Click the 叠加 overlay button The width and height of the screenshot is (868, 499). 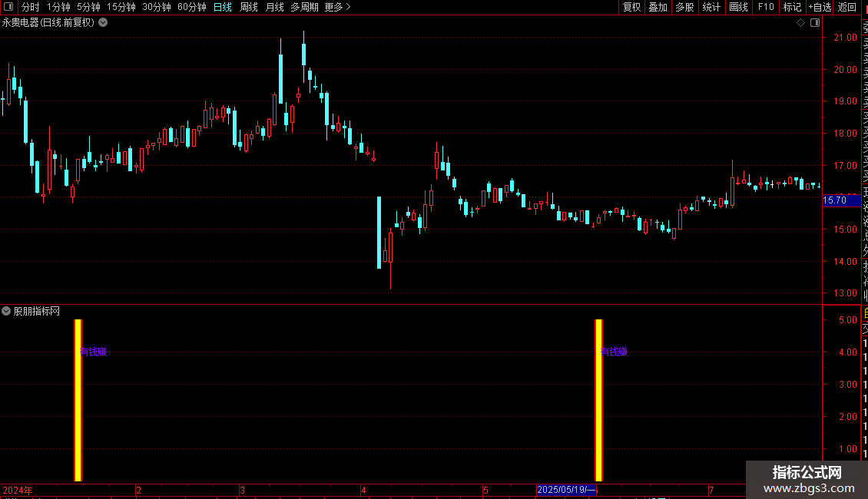pos(658,7)
